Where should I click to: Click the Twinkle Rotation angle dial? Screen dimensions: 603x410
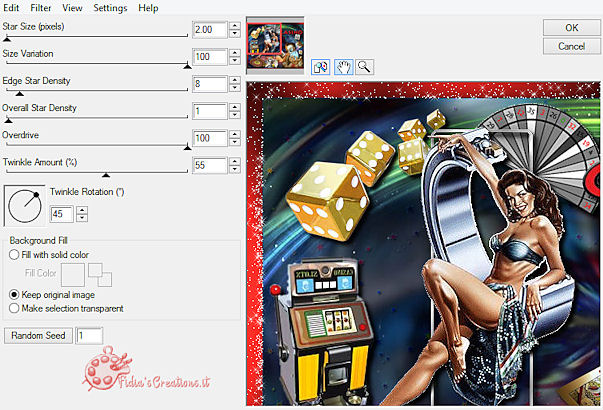click(25, 206)
